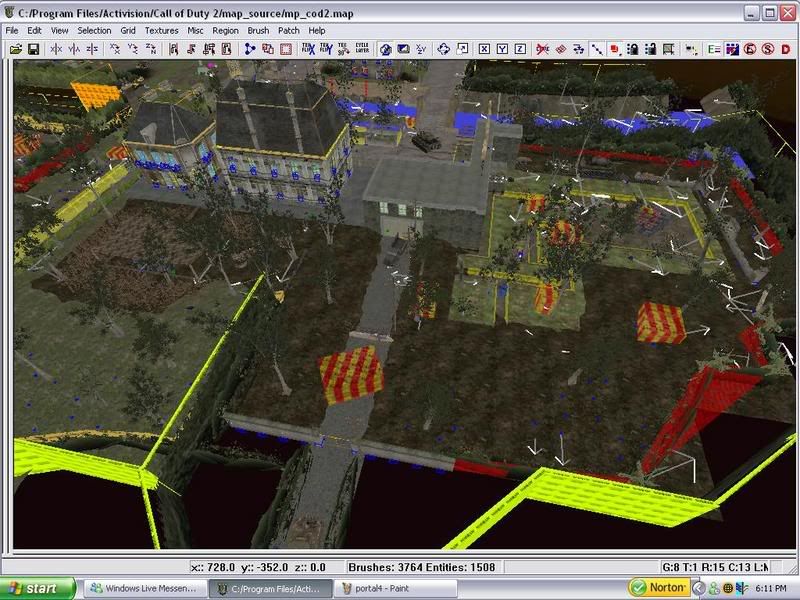Open the Norton system tray button
The width and height of the screenshot is (800, 600).
[658, 588]
